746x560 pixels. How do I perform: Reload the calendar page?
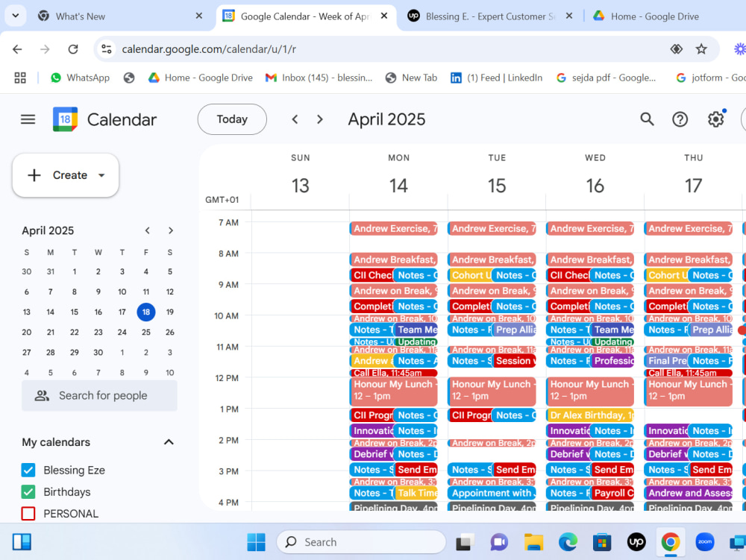click(73, 49)
